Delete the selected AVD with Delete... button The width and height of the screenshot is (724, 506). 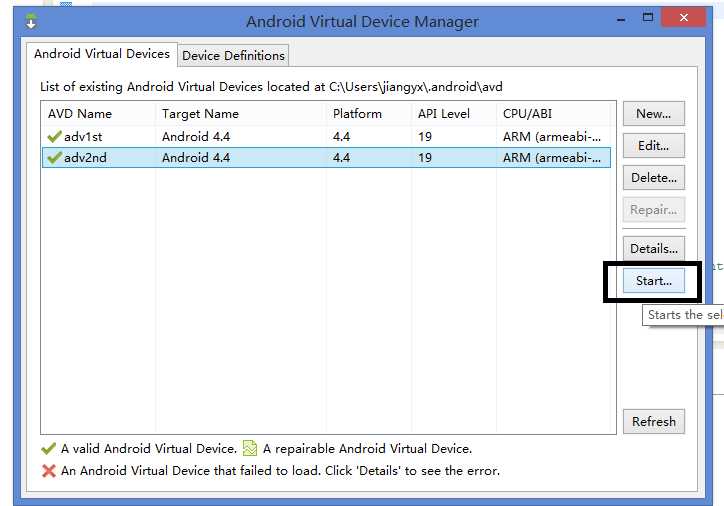[653, 178]
